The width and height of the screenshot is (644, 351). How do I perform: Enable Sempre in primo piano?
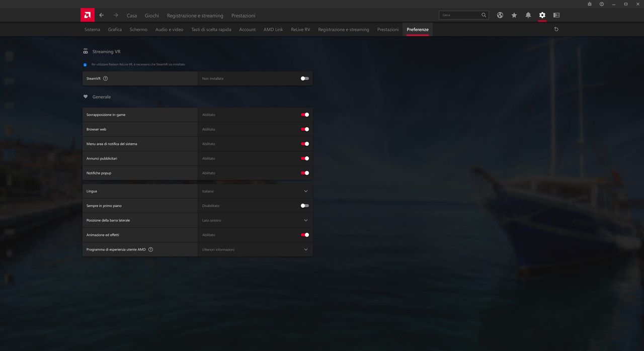305,206
